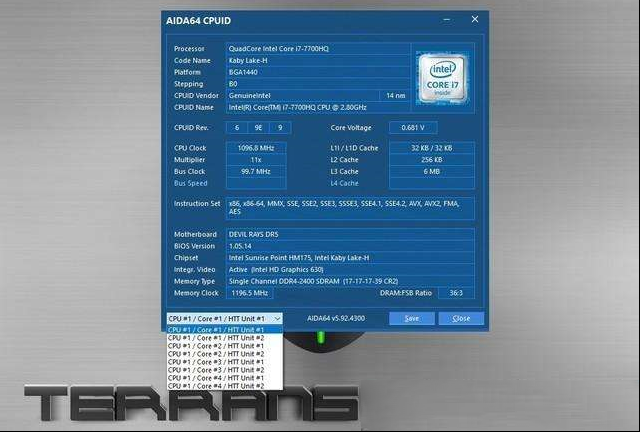Click the Intel Core i7 logo badge

442,78
